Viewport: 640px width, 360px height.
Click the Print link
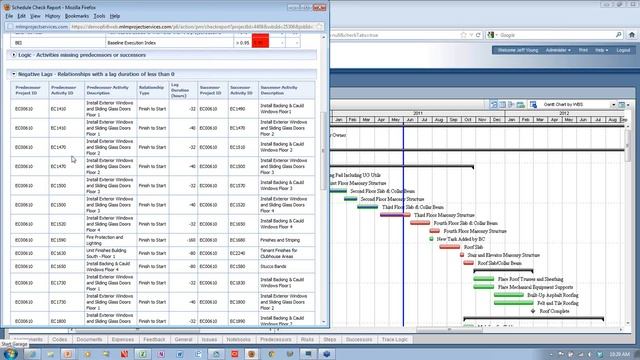583,50
